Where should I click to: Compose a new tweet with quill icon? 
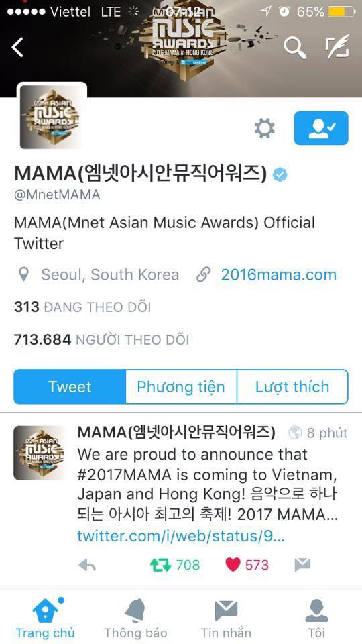click(337, 46)
